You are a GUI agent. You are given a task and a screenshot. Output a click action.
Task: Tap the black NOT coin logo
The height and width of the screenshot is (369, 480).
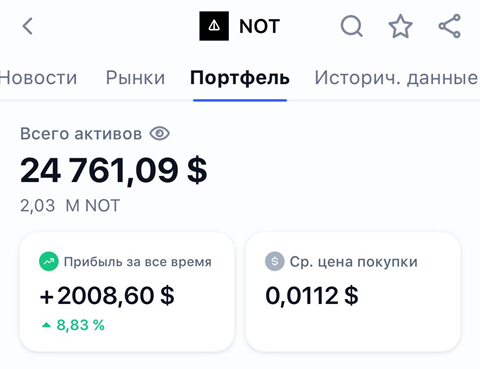point(214,26)
